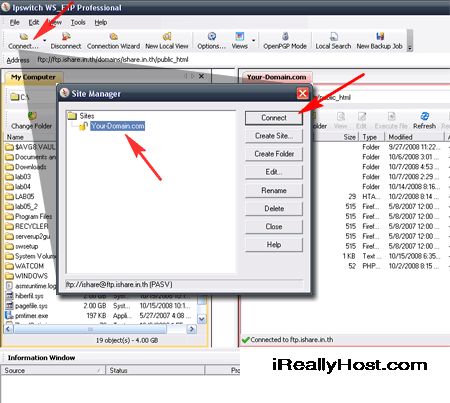Expand the Views dropdown arrow
Viewport: 450px width, 403px height.
tap(254, 41)
